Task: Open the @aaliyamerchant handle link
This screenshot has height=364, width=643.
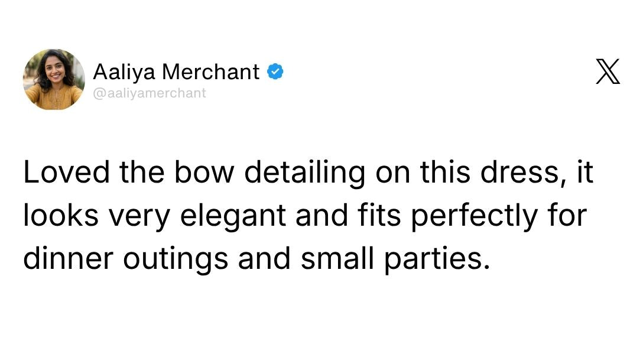Action: (150, 93)
